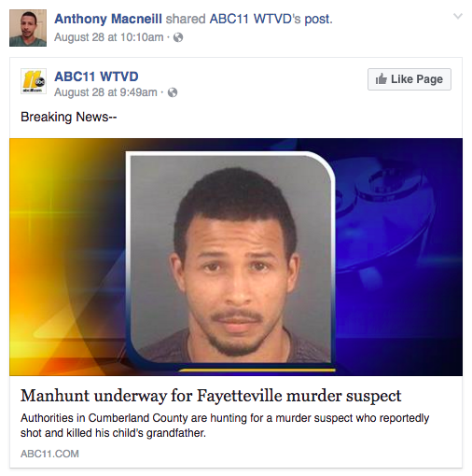Image resolution: width=472 pixels, height=476 pixels.
Task: Click the public globe icon beside 9:49am
Action: coord(173,92)
